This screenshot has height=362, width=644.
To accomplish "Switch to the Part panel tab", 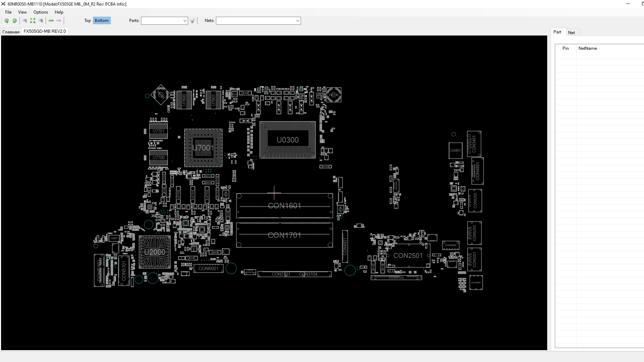I will coord(557,32).
